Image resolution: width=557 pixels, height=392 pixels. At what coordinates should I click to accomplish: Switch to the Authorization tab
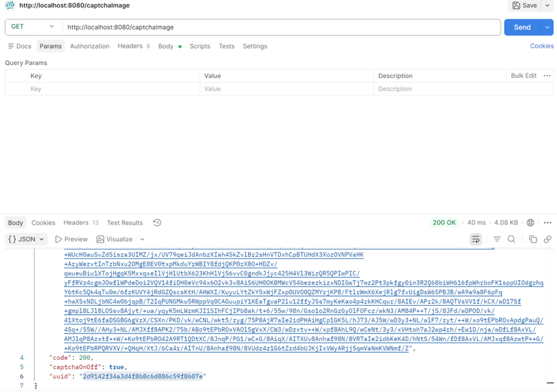point(90,46)
